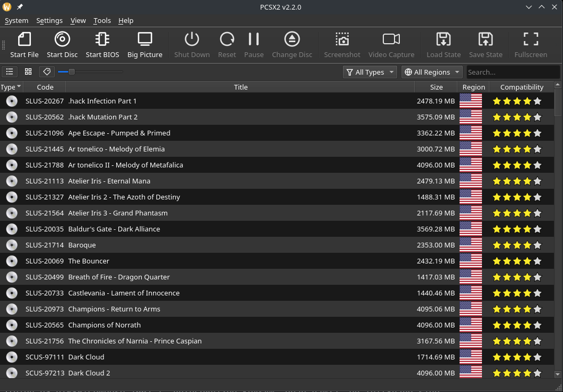This screenshot has height=392, width=563.
Task: Click the US flag for The Bouncer
Action: (x=471, y=261)
